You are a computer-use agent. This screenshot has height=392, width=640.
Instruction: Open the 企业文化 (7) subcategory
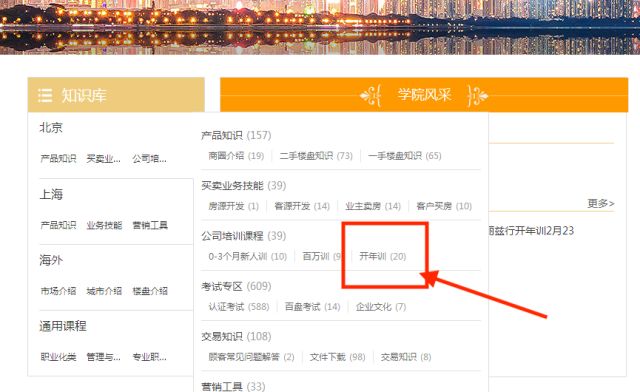[x=381, y=306]
